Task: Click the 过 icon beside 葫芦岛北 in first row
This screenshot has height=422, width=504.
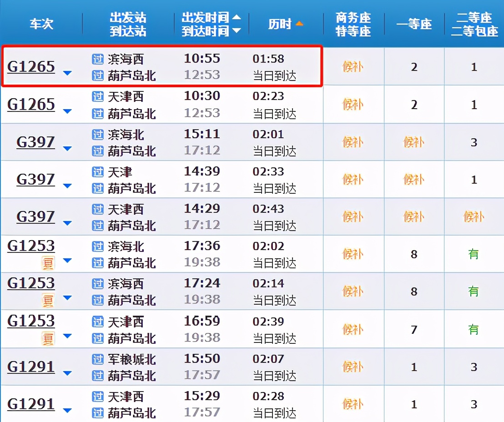Action: pos(98,75)
